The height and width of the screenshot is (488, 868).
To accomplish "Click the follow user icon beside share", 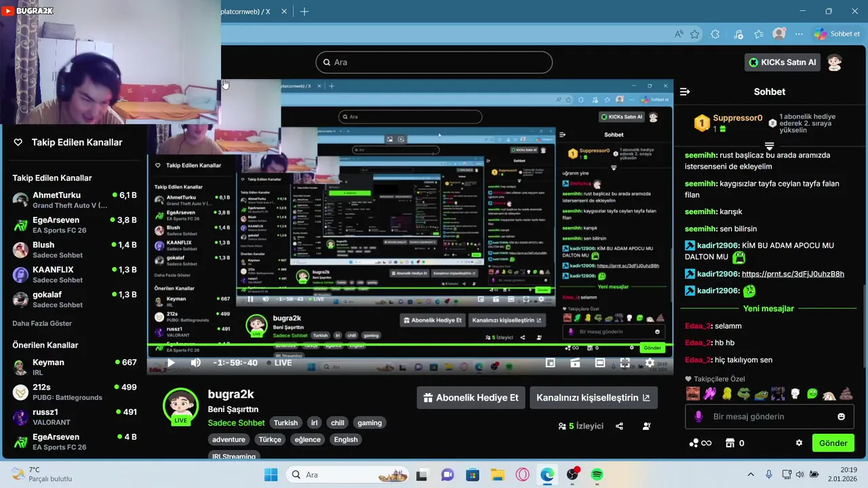I will (646, 426).
